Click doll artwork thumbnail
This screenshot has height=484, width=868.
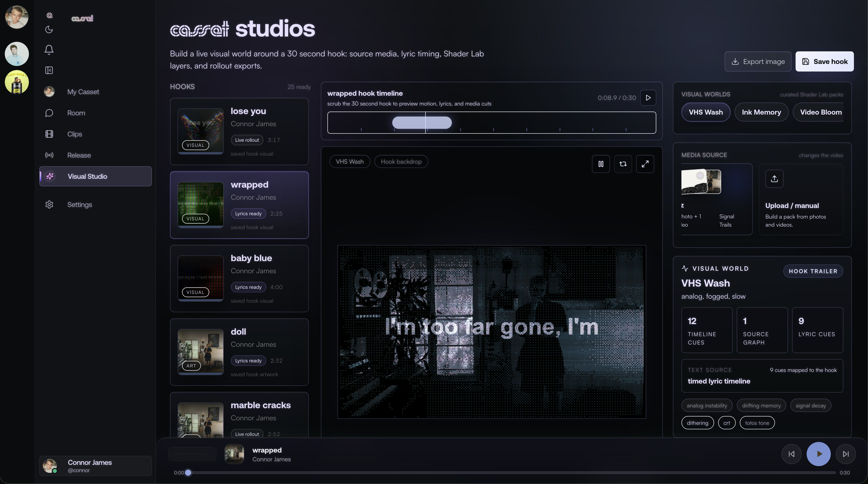pyautogui.click(x=200, y=352)
